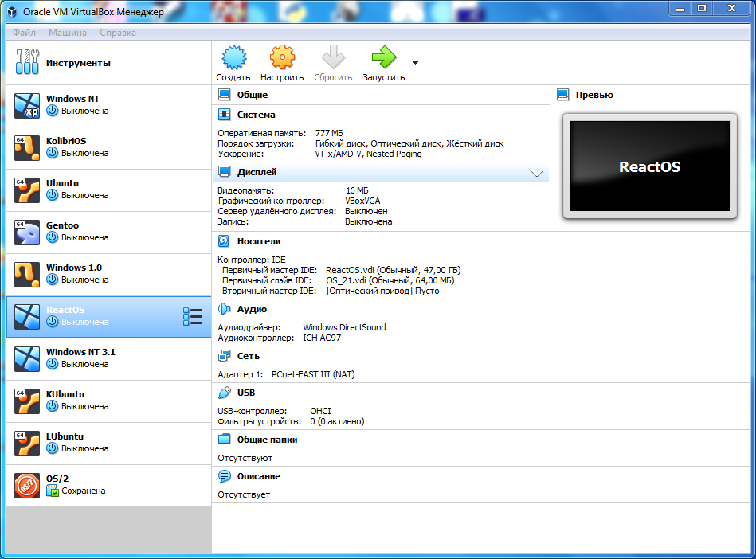
Task: Click the Носители section disk icon
Action: [224, 241]
